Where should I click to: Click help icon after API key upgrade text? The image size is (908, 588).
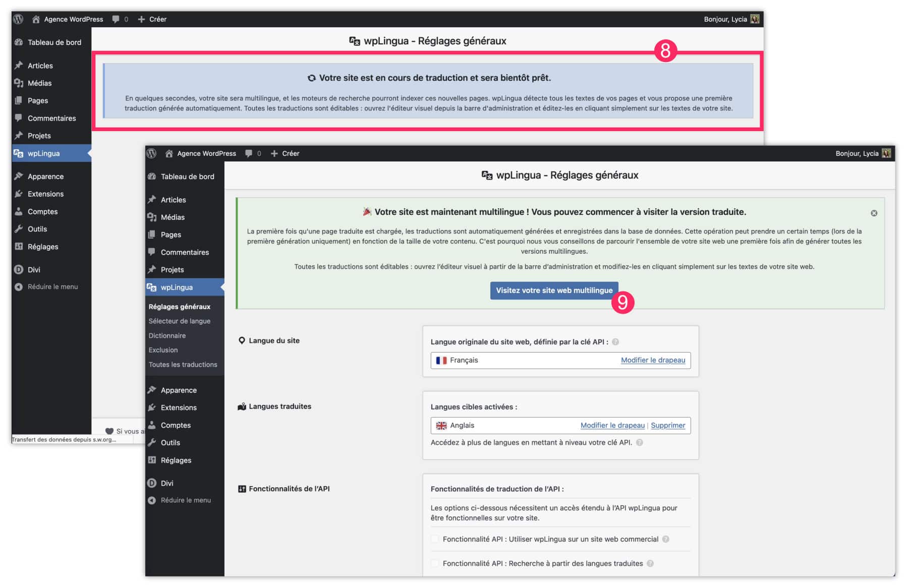pyautogui.click(x=639, y=442)
